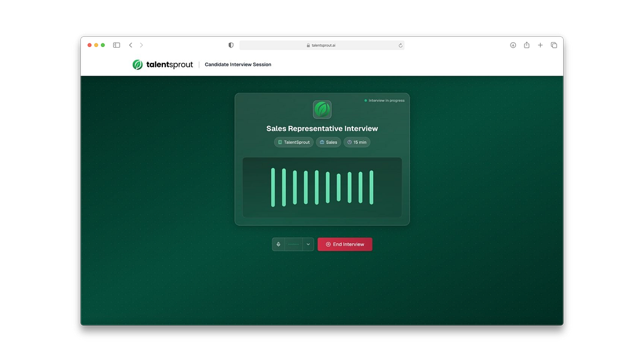Click the talentsprout leaf logo in the page header
This screenshot has height=362, width=644.
136,64
